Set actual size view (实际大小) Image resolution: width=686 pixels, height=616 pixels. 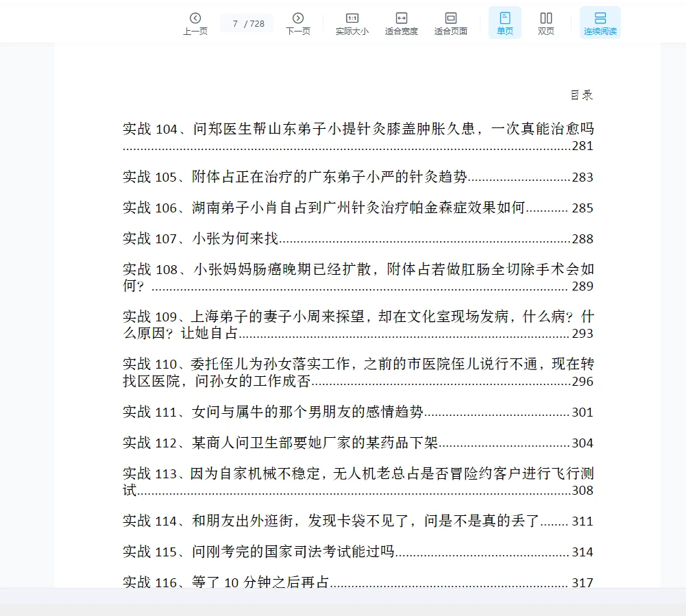352,23
